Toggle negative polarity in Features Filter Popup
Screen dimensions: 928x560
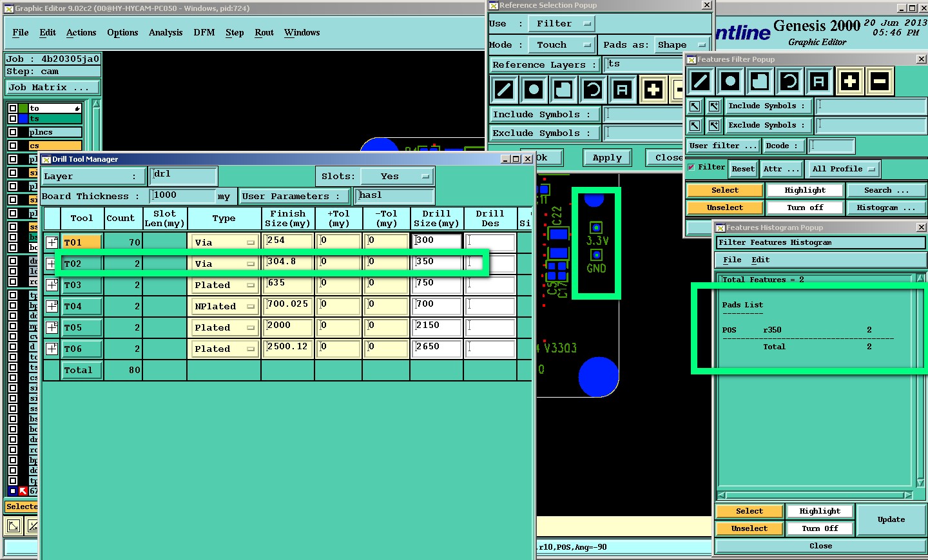880,81
